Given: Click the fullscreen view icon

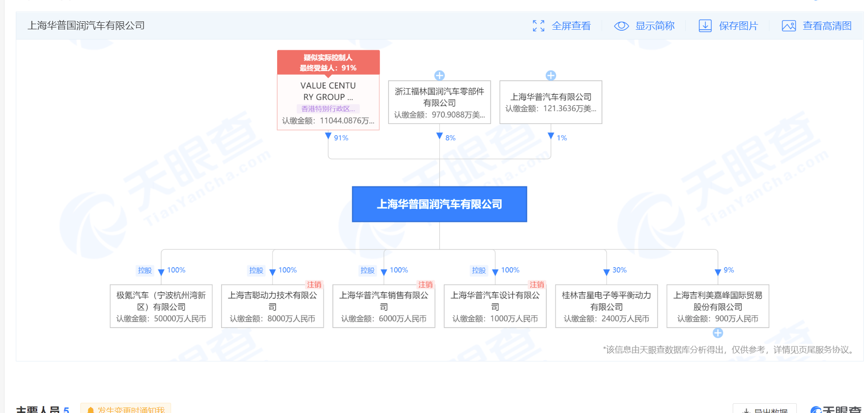Looking at the screenshot, I should pyautogui.click(x=538, y=26).
